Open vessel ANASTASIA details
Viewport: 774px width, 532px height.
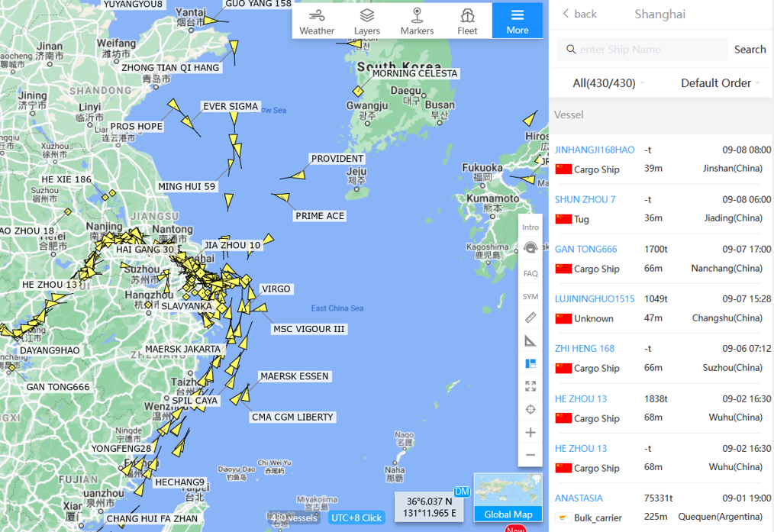point(579,498)
